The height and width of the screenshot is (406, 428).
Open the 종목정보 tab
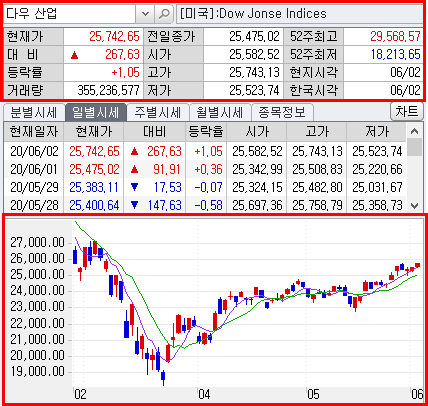(x=282, y=112)
